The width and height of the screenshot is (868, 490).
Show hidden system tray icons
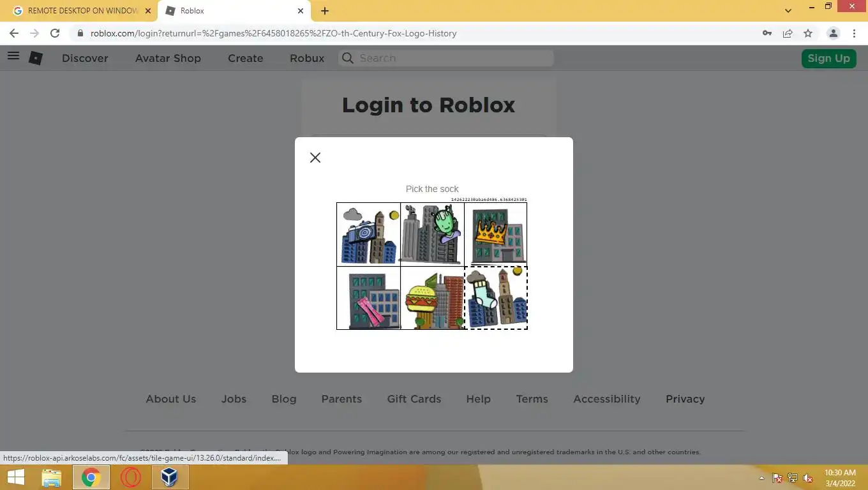point(761,478)
